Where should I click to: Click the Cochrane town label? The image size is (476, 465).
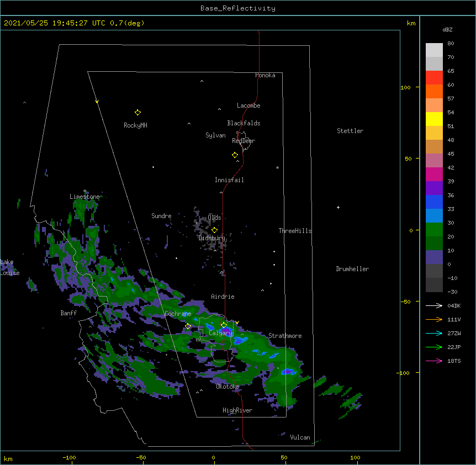[x=178, y=314]
